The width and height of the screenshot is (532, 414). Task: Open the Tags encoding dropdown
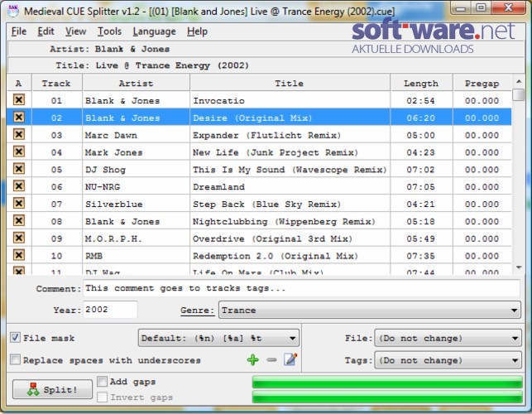tap(448, 360)
